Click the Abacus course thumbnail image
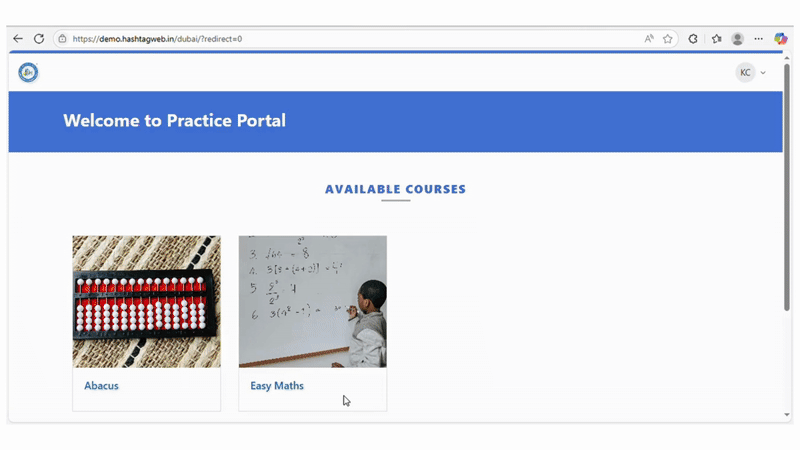Viewport: 800px width, 450px height. point(146,302)
